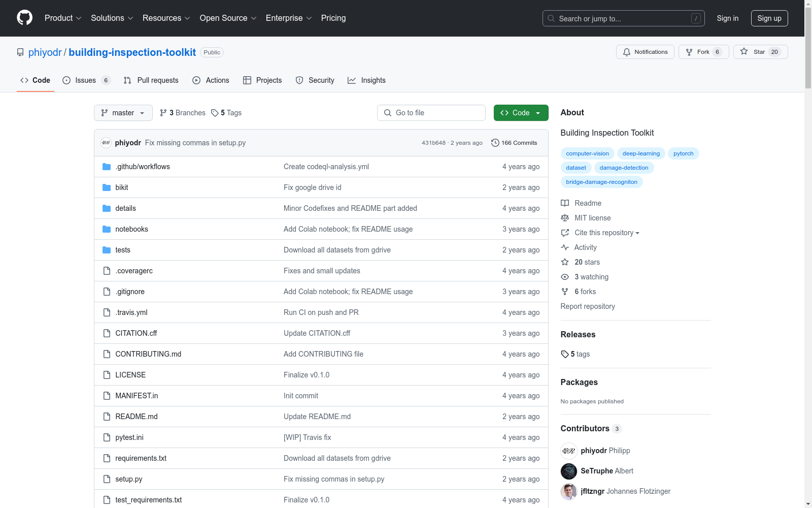Open the Actions tab
This screenshot has width=812, height=508.
211,80
